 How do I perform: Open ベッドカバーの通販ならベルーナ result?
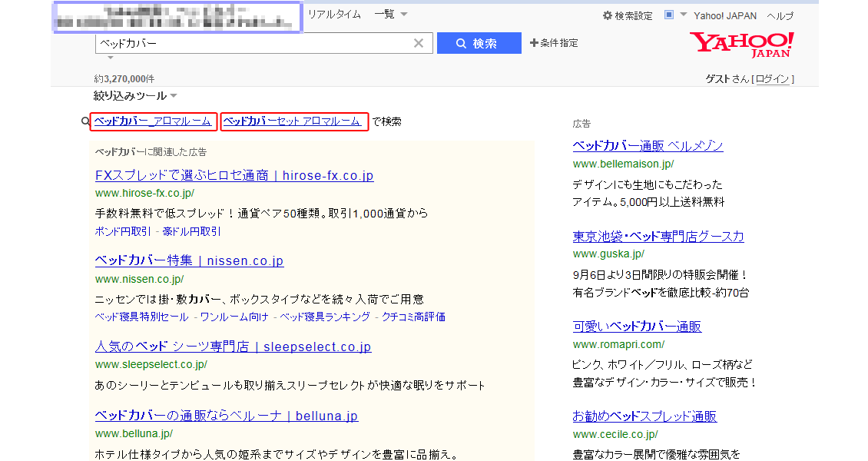[227, 416]
